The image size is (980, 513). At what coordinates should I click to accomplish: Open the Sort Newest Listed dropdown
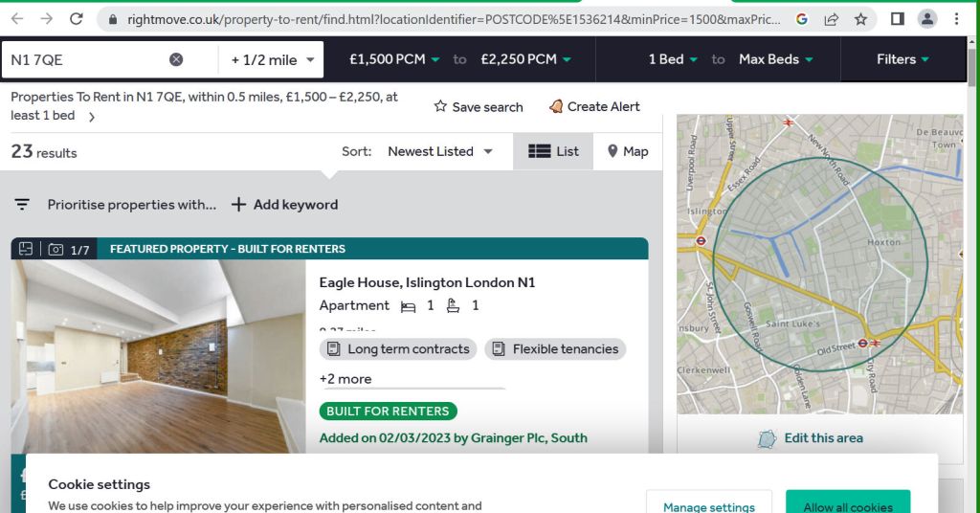click(440, 151)
